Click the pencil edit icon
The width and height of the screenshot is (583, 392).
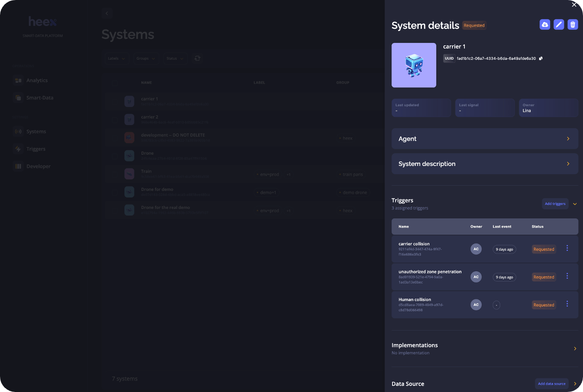[x=559, y=24]
